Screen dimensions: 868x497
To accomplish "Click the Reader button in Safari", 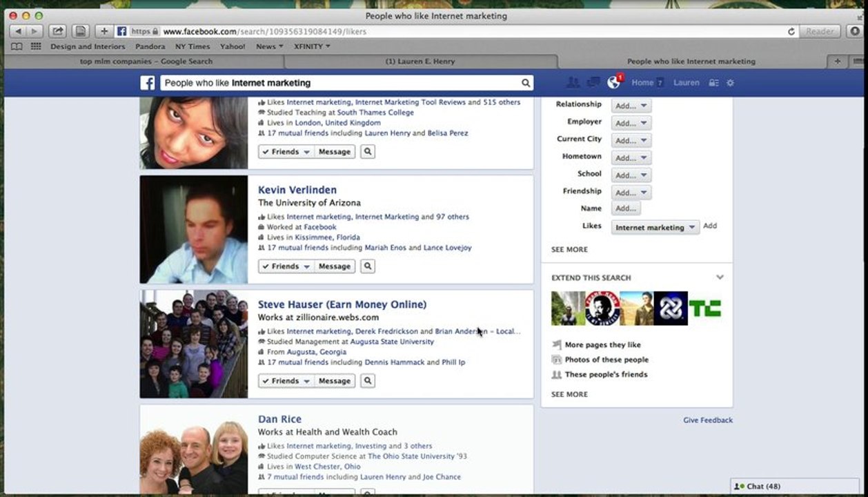I will 820,31.
